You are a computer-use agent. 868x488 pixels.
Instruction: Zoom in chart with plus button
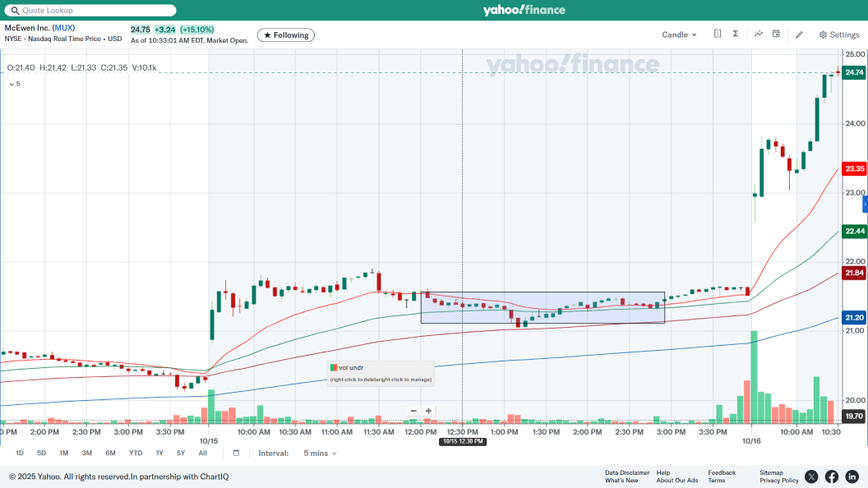[428, 411]
